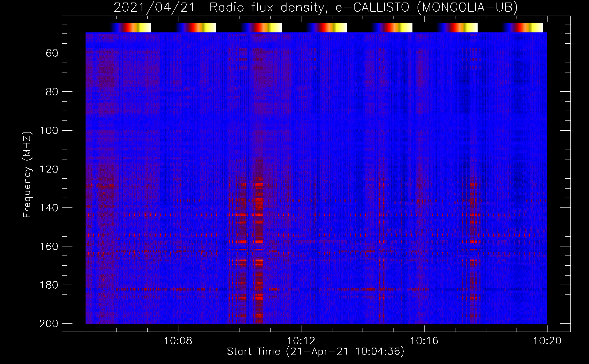Click the 100 frequency tick label
This screenshot has height=364, width=589.
pos(49,130)
